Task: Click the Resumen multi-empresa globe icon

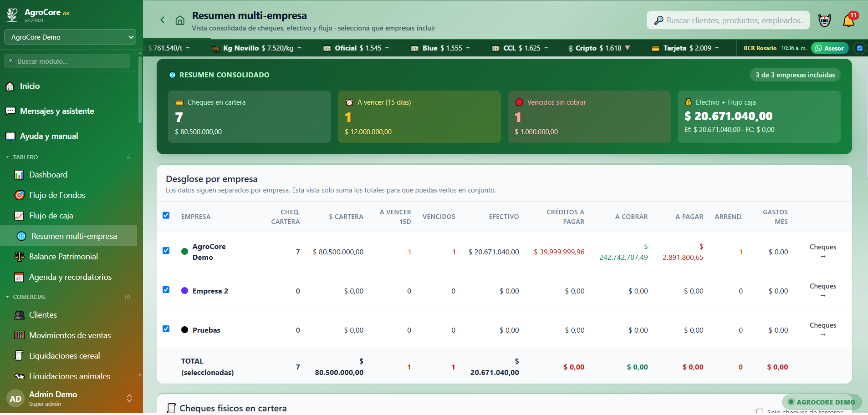Action: tap(21, 236)
